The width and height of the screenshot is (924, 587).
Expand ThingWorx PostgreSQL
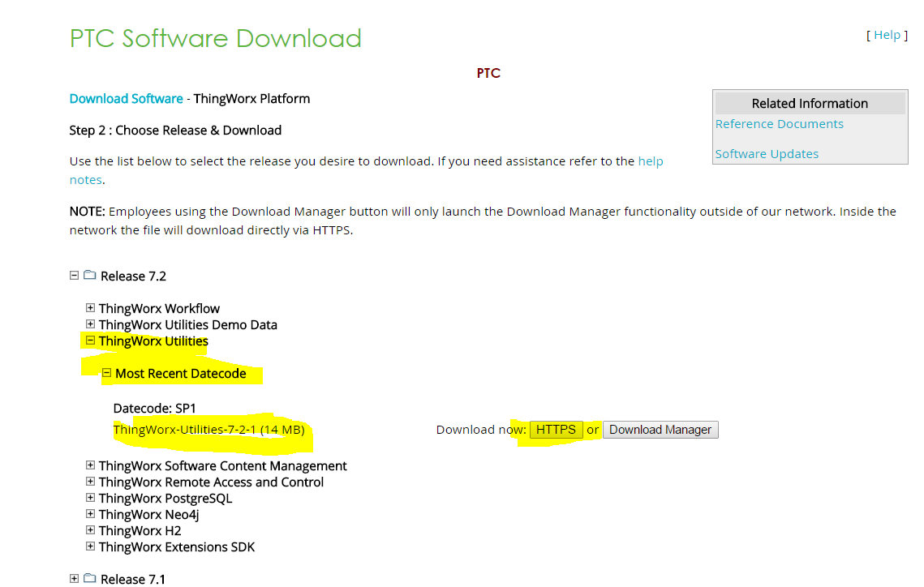90,497
